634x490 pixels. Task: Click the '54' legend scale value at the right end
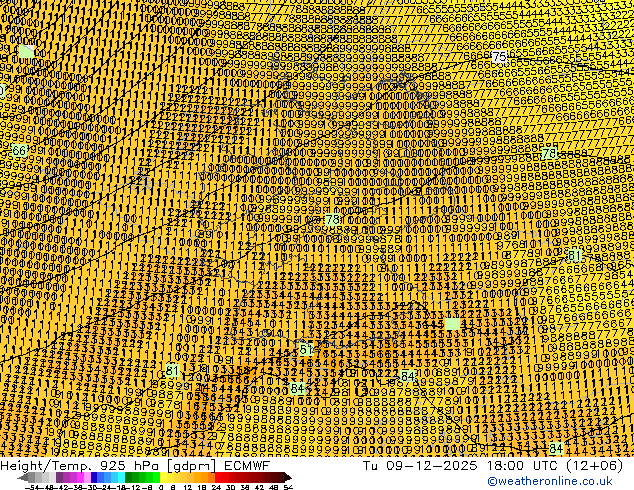288,488
